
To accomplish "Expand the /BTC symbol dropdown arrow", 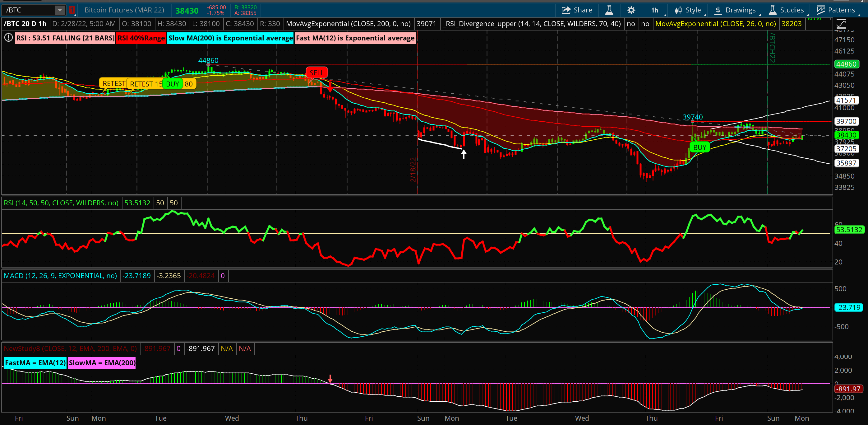I will point(60,10).
